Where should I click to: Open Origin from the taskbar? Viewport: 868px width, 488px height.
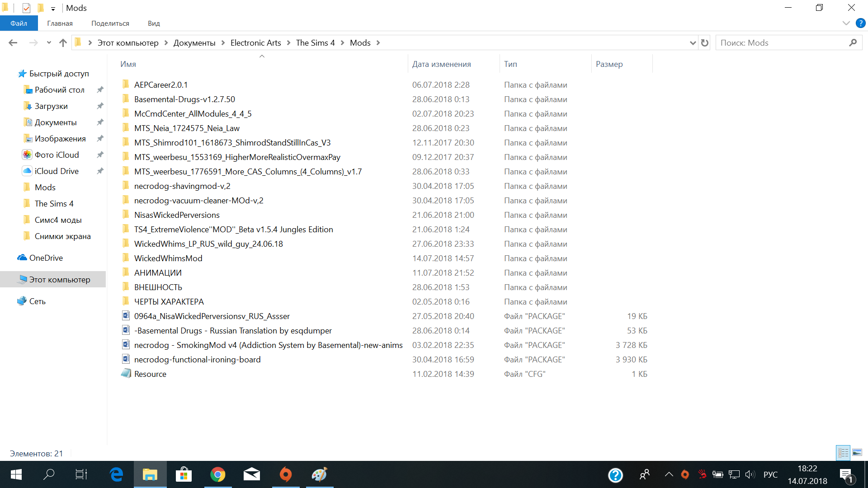coord(286,474)
